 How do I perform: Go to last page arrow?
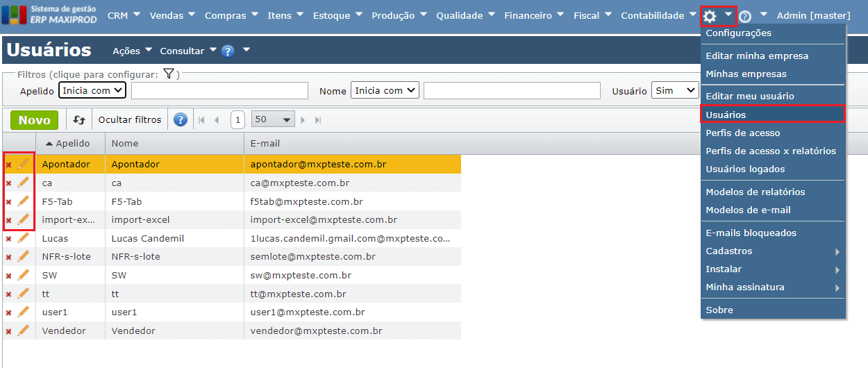point(318,120)
